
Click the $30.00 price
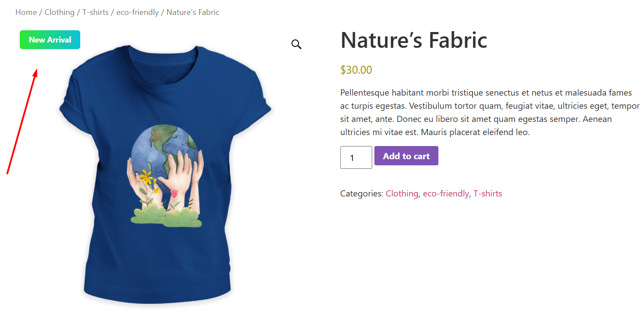(356, 70)
